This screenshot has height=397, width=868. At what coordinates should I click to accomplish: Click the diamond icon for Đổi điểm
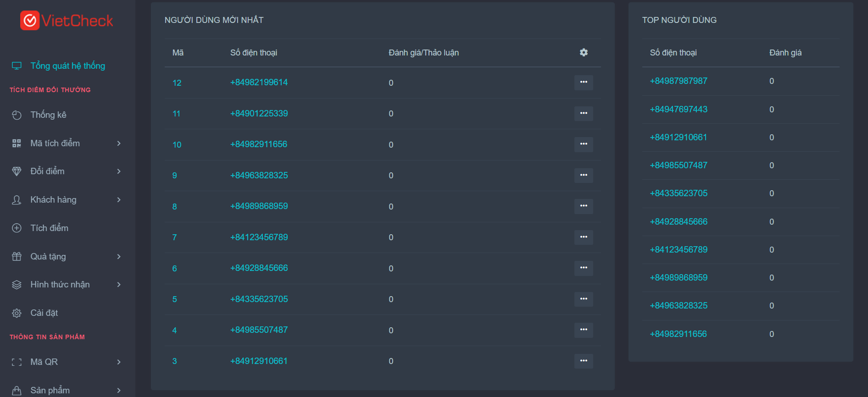pyautogui.click(x=17, y=171)
